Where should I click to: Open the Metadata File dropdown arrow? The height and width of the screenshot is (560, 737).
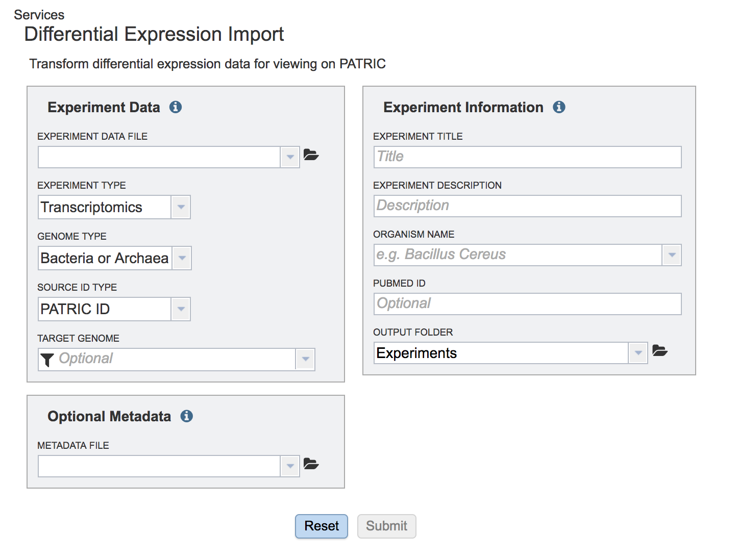tap(290, 466)
